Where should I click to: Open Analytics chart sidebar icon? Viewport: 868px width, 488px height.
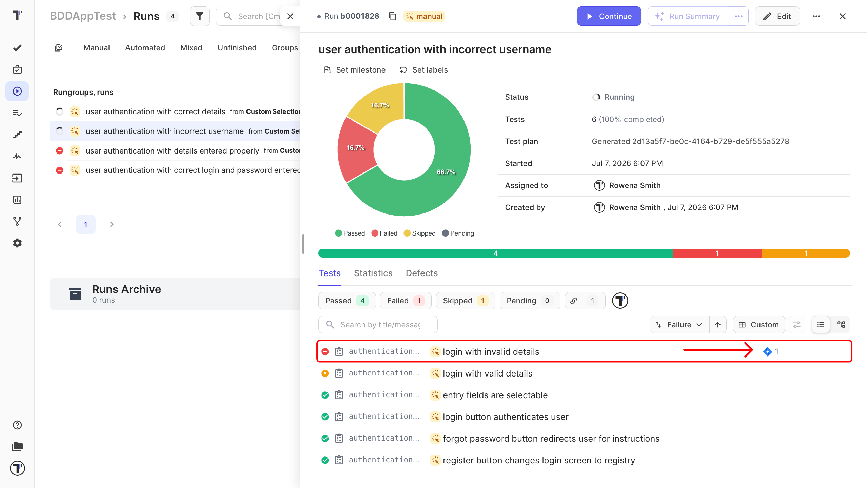point(17,200)
